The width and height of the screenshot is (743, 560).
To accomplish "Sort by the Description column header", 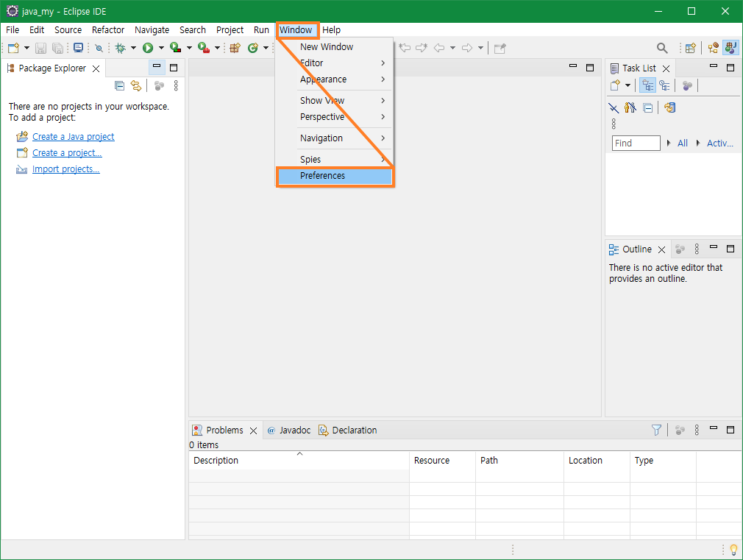I will click(299, 461).
